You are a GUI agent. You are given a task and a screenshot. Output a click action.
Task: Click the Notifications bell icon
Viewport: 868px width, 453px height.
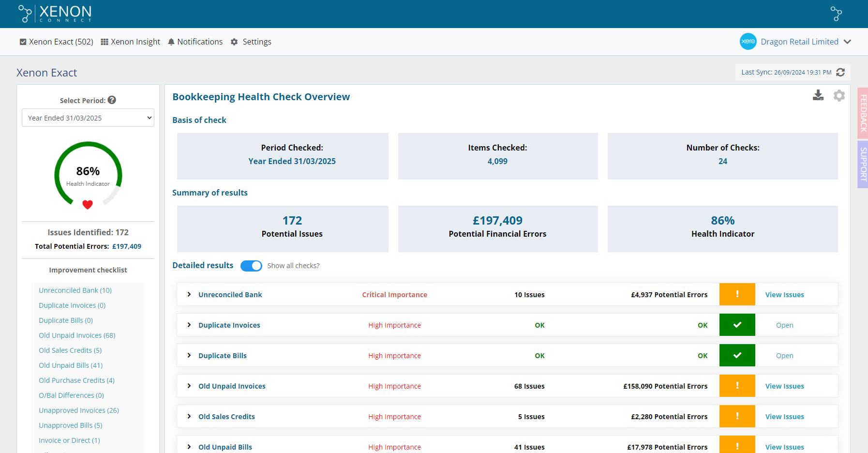click(171, 42)
